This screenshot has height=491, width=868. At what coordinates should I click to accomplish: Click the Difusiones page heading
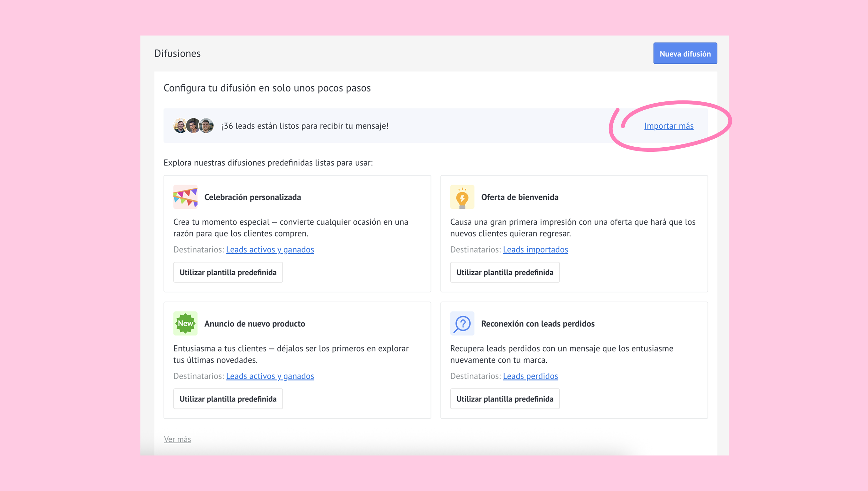click(x=177, y=53)
